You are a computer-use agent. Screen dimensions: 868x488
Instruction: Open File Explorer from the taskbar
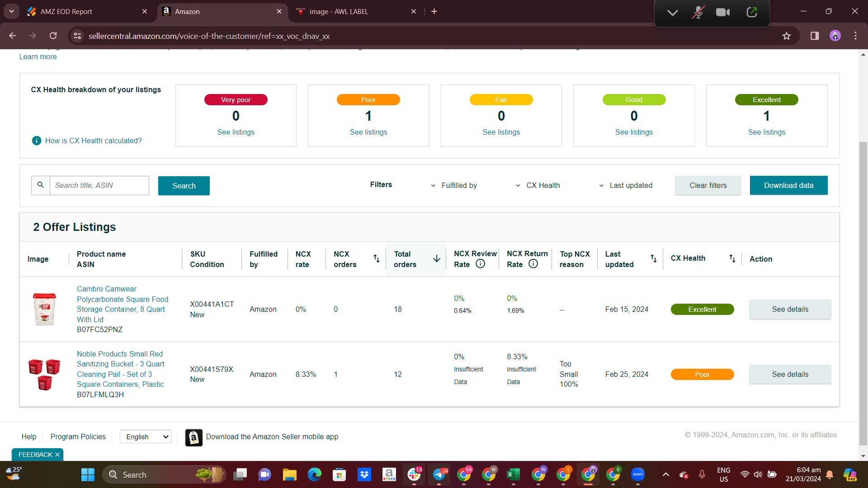pos(289,474)
